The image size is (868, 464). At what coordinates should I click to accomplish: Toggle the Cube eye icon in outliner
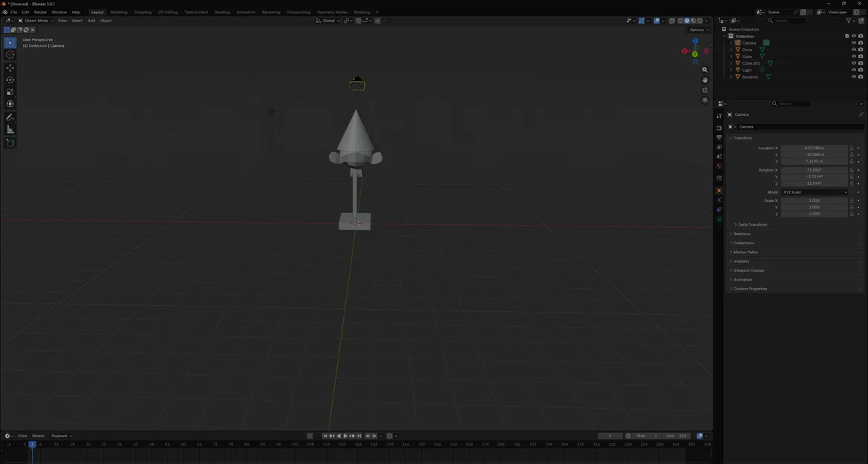point(854,56)
